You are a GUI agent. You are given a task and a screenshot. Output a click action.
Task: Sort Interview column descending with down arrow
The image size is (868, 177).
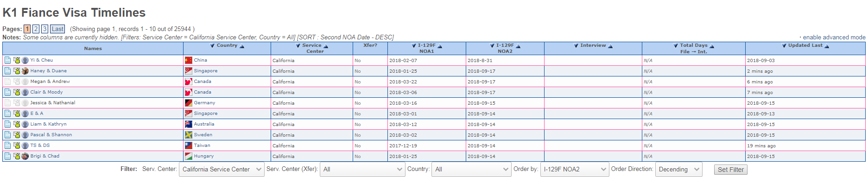[576, 46]
